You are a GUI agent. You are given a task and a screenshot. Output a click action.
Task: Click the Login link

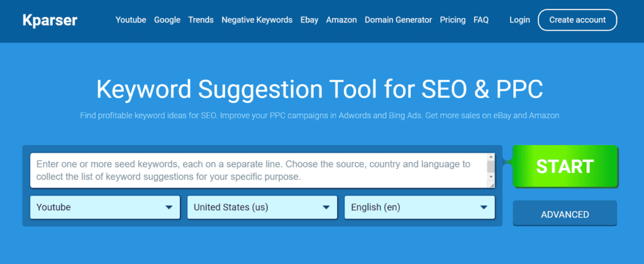click(x=519, y=19)
